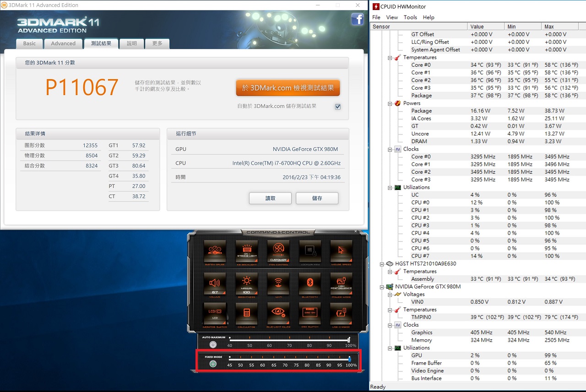Select the Frame Buffer utilization row

(477, 363)
